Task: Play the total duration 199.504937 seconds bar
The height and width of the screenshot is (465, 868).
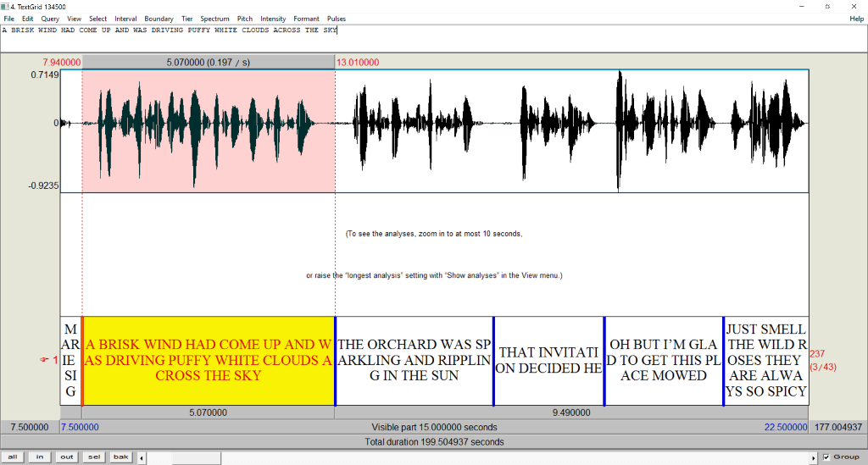Action: coord(434,442)
